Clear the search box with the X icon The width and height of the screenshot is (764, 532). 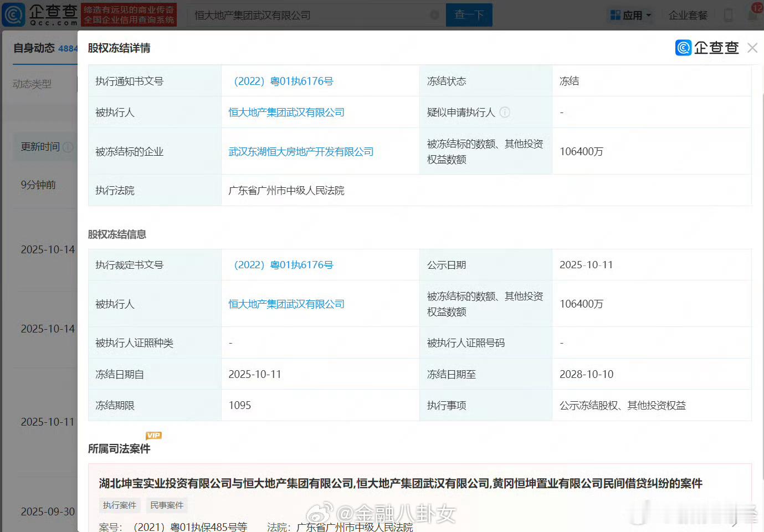435,15
